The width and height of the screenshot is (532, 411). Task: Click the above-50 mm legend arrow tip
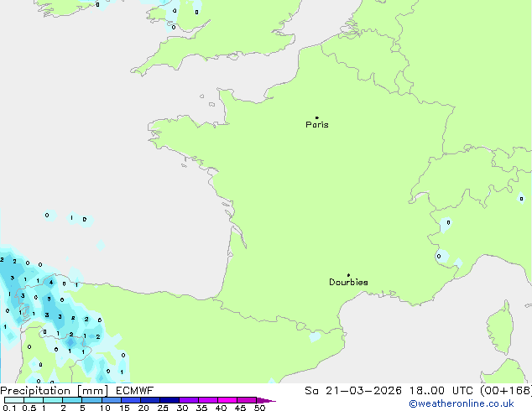[x=266, y=400]
